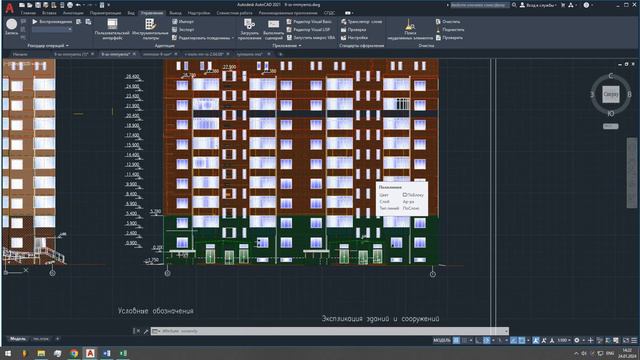
Task: Open Excel from Windows taskbar
Action: tap(123, 353)
